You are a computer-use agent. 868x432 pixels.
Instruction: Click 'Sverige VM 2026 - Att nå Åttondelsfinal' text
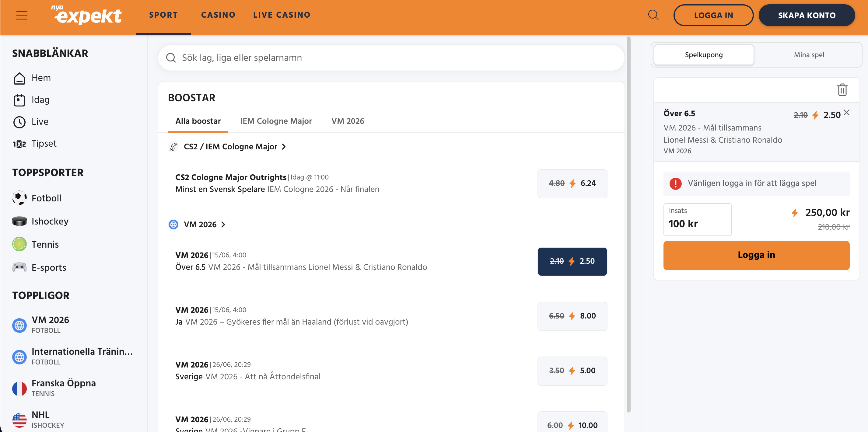[248, 377]
